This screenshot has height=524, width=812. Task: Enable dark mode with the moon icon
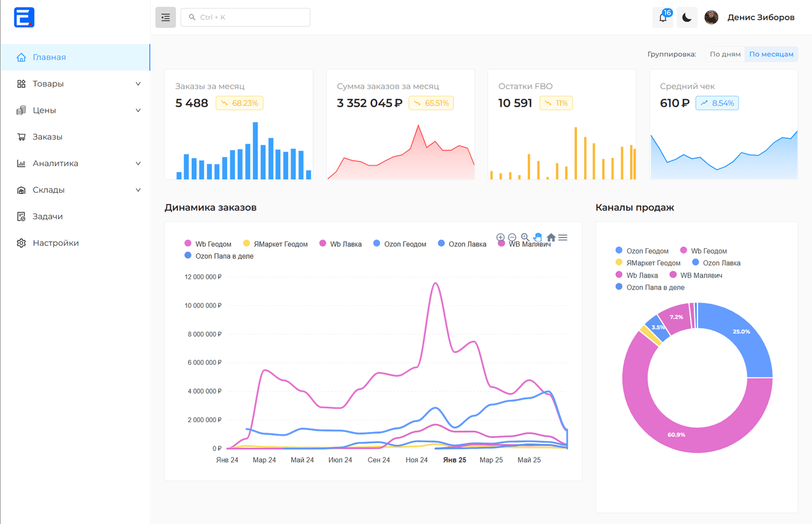(x=686, y=17)
